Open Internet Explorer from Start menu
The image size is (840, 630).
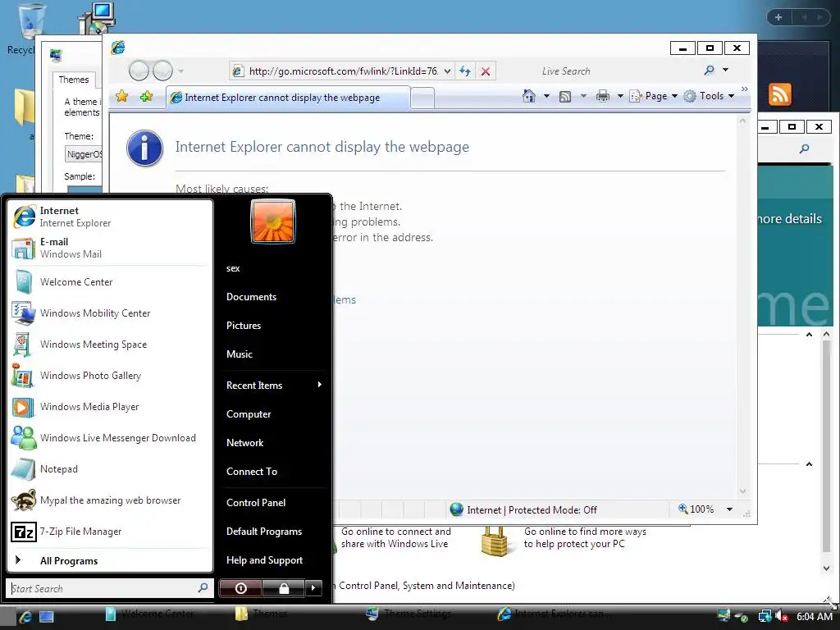click(x=110, y=217)
